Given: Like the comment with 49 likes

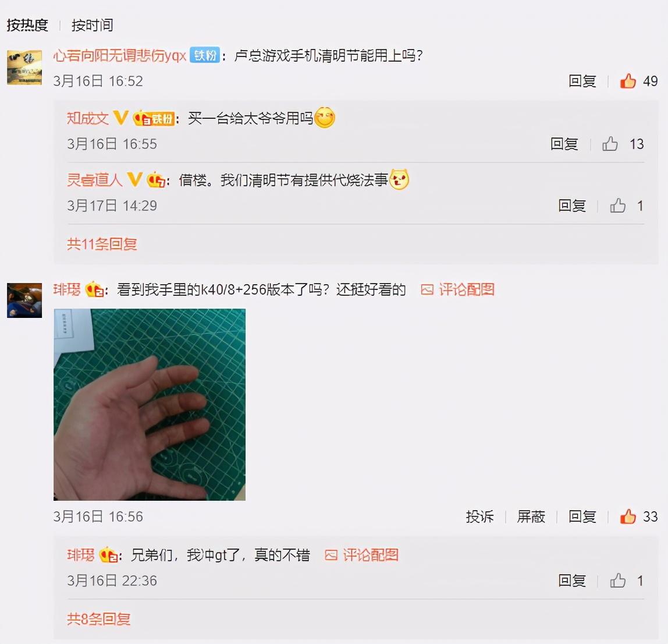Looking at the screenshot, I should (x=628, y=80).
